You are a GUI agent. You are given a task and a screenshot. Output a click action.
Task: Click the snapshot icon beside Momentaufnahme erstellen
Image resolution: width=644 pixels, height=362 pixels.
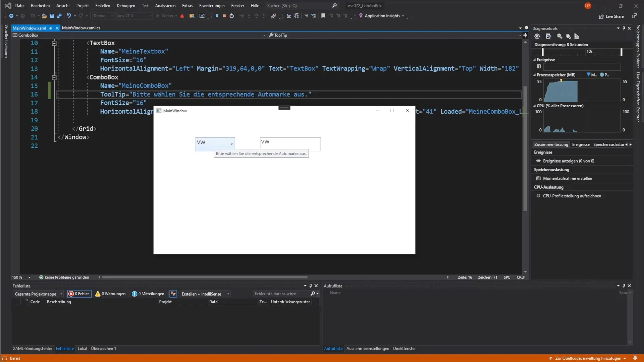coord(538,178)
